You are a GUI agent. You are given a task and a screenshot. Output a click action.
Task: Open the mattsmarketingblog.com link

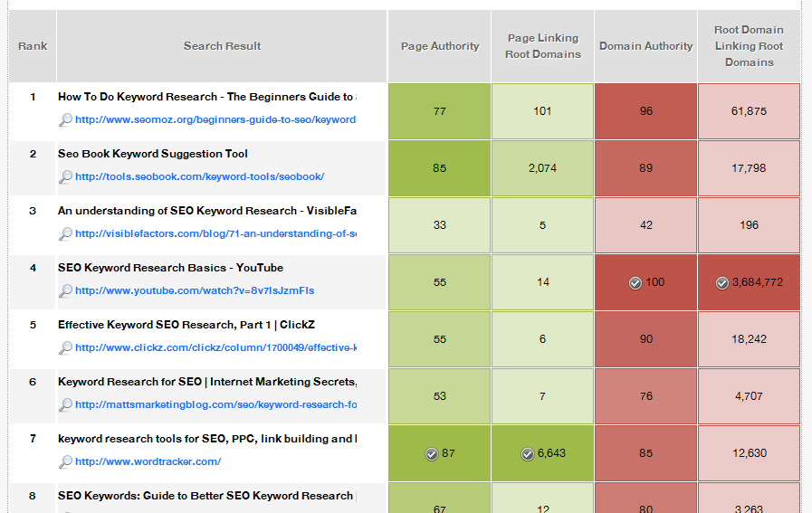click(215, 404)
